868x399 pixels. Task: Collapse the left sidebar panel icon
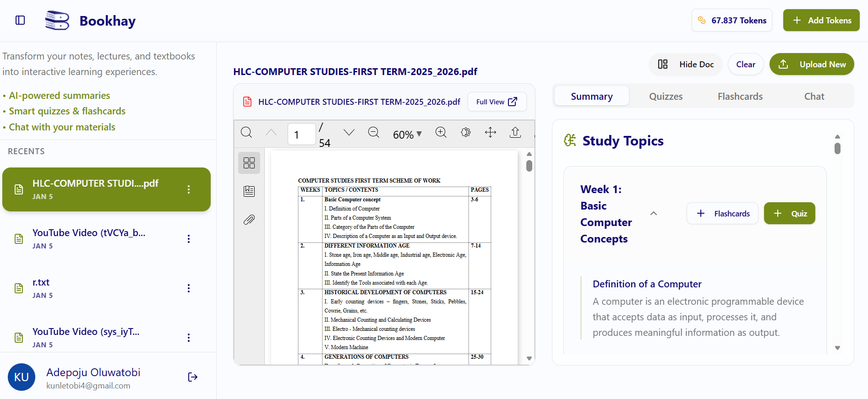click(x=20, y=20)
